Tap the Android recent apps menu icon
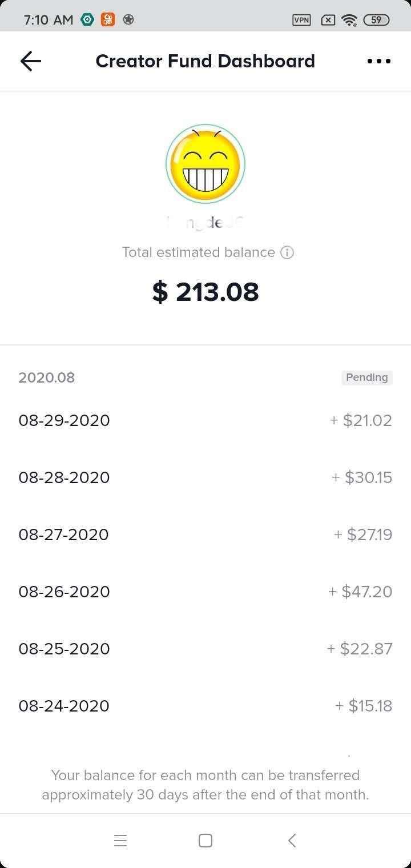411x868 pixels. pos(120,841)
